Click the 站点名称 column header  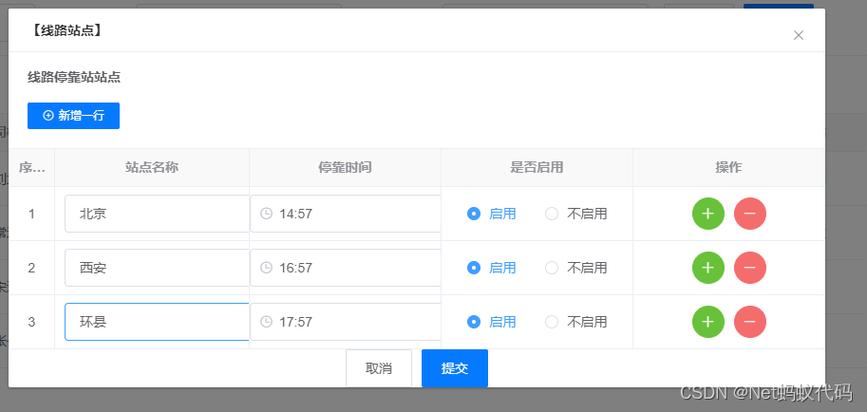pos(152,168)
